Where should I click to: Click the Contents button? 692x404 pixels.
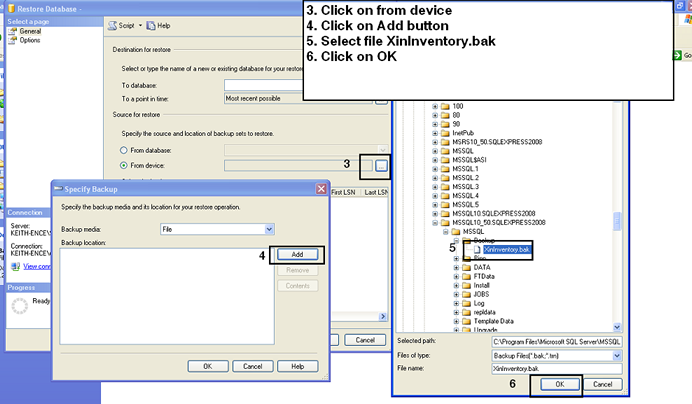coord(297,286)
